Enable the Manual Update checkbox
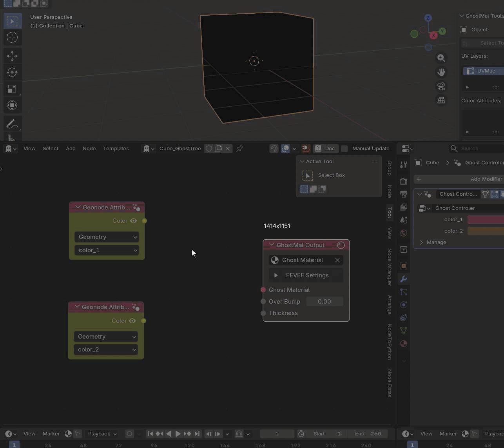 344,148
